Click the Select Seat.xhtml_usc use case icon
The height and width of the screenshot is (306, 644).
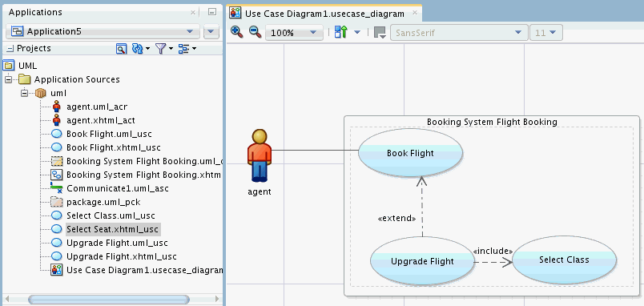57,229
